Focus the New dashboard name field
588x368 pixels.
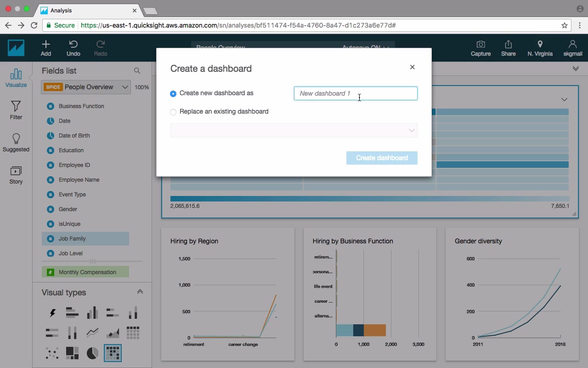click(356, 93)
